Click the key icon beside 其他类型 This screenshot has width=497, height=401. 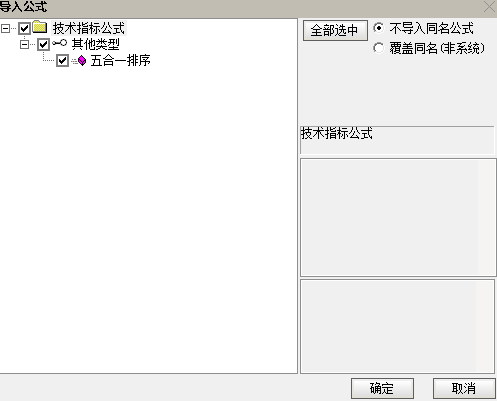60,43
